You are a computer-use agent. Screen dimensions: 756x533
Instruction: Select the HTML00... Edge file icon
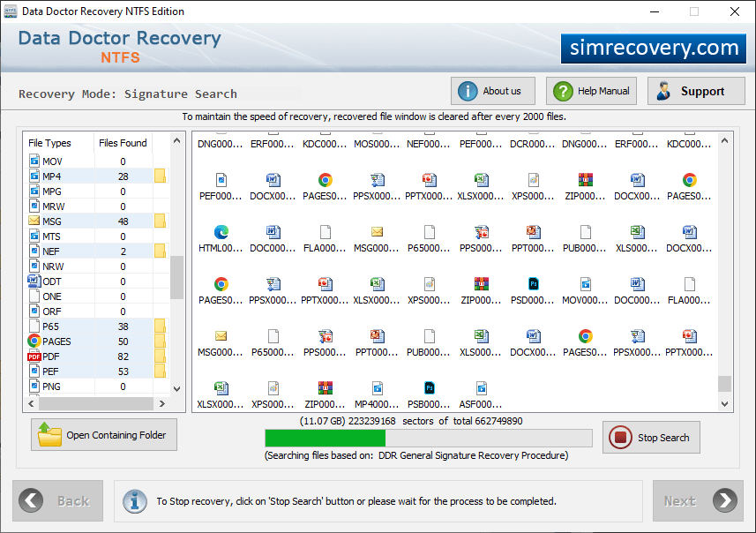(x=221, y=232)
